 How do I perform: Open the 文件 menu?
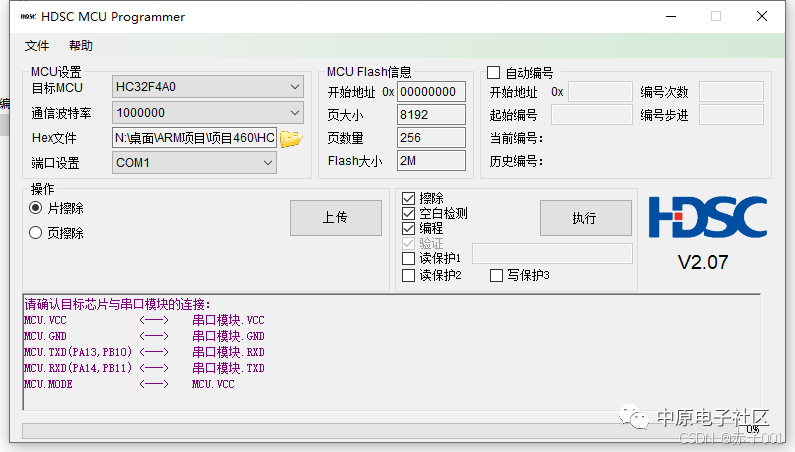click(x=37, y=46)
